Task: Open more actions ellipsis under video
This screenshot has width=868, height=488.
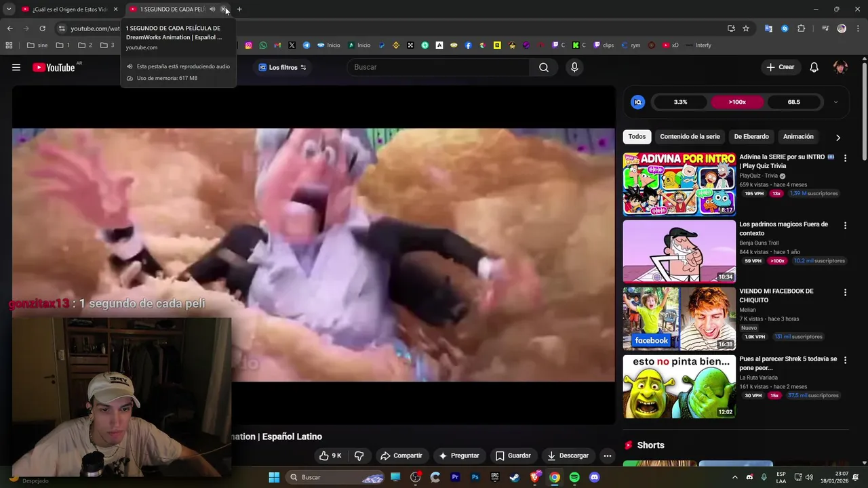Action: click(608, 455)
